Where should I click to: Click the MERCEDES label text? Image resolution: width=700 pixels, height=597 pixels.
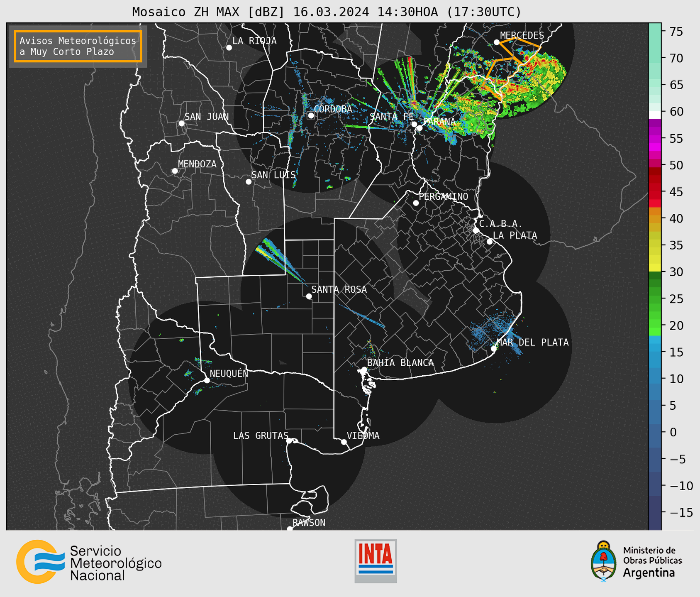pyautogui.click(x=522, y=36)
